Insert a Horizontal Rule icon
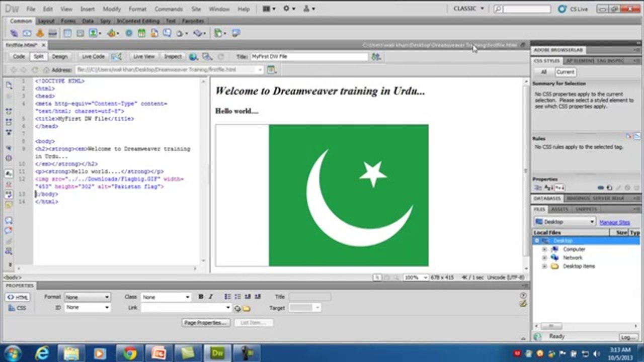Viewport: 644px width, 362px height. [x=52, y=33]
